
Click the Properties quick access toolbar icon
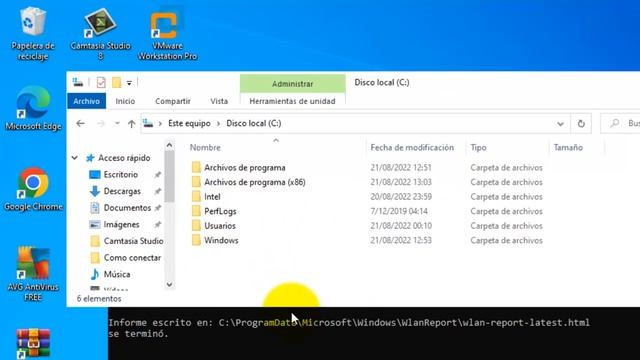[101, 82]
